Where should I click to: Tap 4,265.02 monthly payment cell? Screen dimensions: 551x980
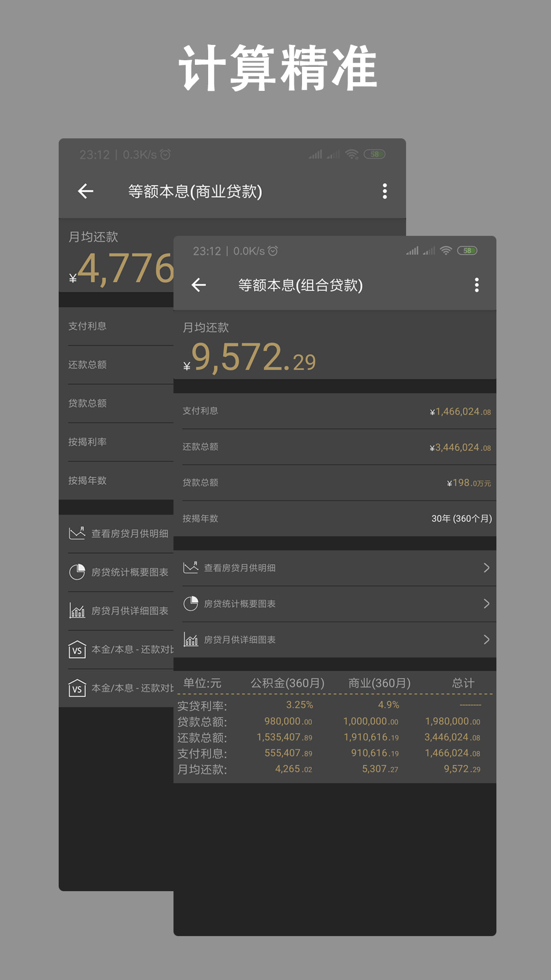click(293, 769)
